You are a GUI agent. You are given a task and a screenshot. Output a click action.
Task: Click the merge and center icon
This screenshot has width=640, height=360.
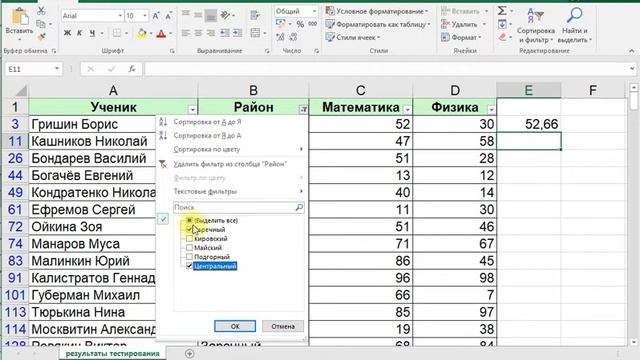pos(255,33)
